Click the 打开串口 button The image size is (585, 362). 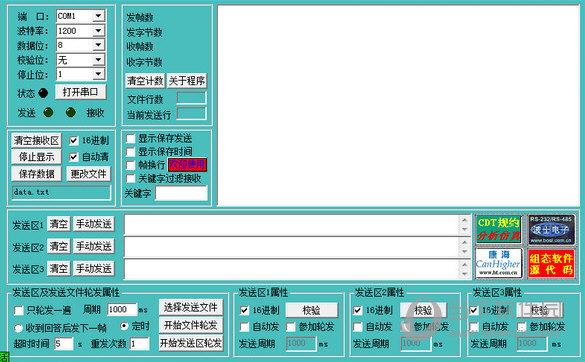click(x=81, y=92)
